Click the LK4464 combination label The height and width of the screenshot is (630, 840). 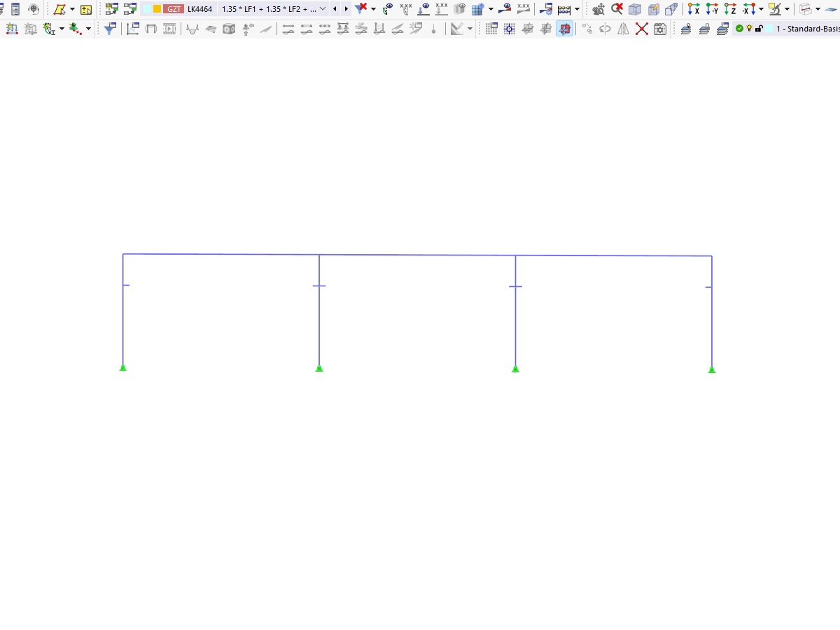(200, 9)
